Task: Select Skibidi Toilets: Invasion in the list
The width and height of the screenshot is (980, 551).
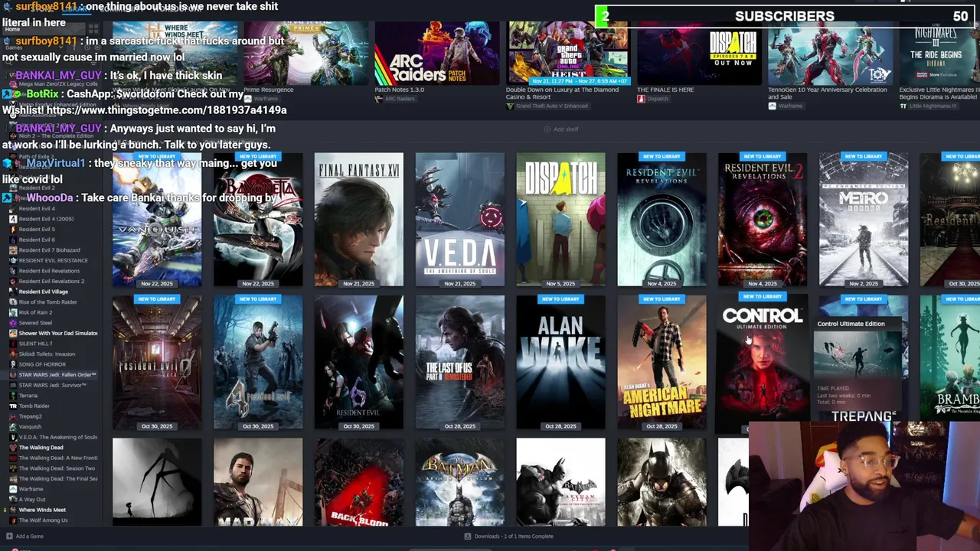Action: click(x=47, y=354)
